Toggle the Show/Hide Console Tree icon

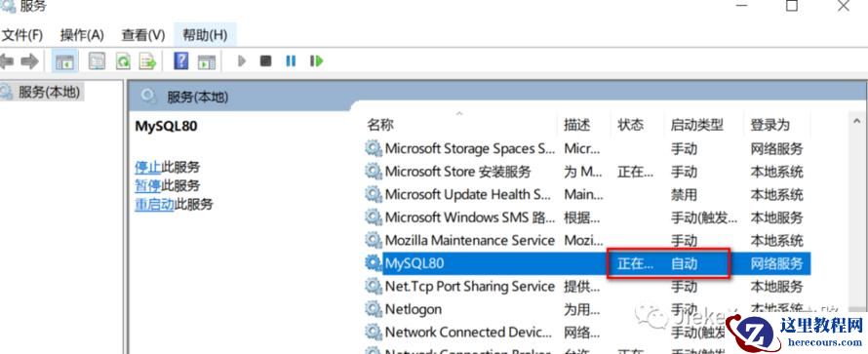click(64, 61)
